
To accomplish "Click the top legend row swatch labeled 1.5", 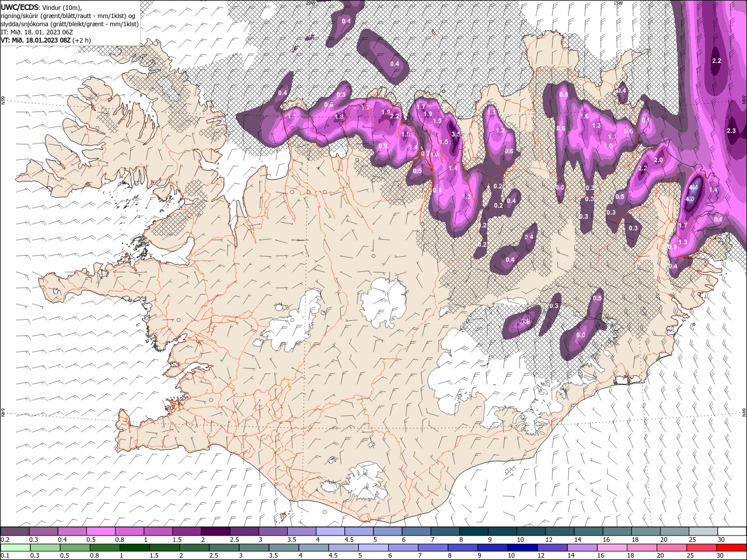I will point(187,531).
